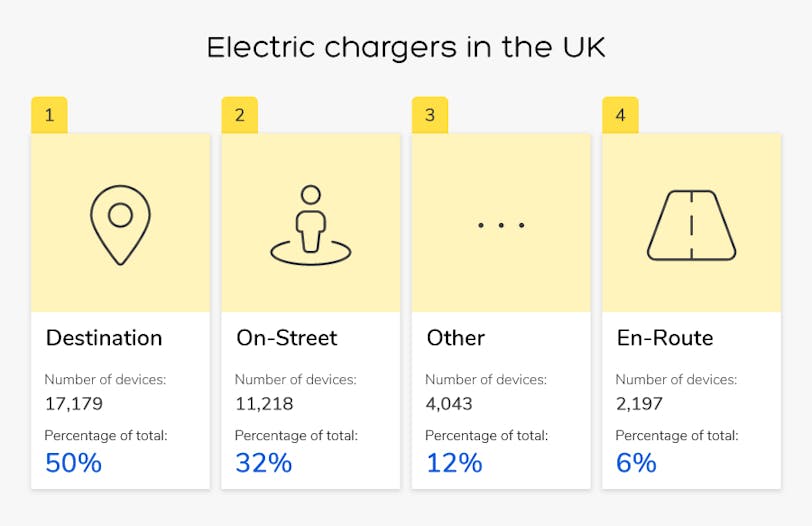Click the 12% percentage value
The width and height of the screenshot is (812, 526).
(453, 463)
